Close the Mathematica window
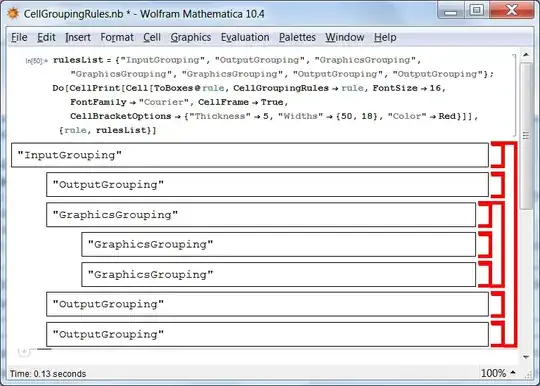Image resolution: width=540 pixels, height=386 pixels. (x=512, y=11)
